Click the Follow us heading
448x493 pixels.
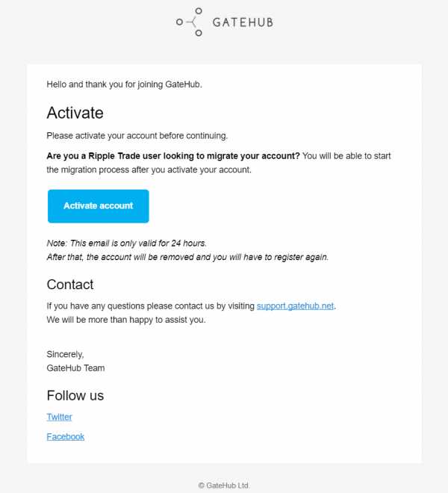click(75, 396)
